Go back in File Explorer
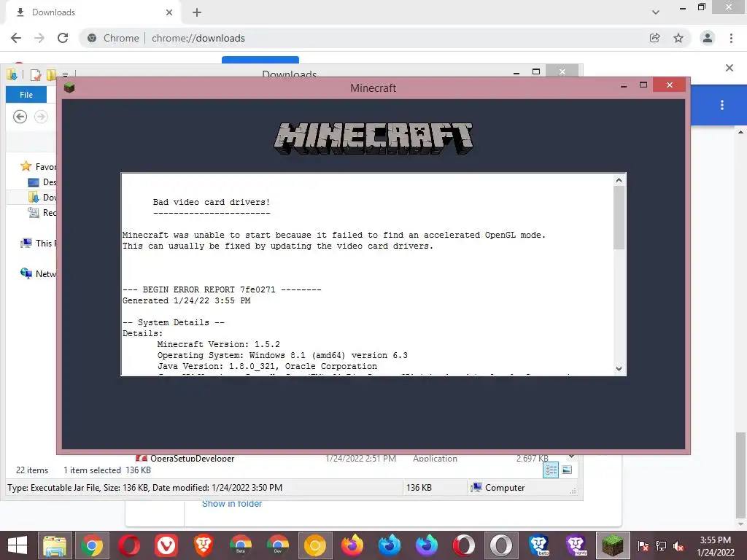 20,117
